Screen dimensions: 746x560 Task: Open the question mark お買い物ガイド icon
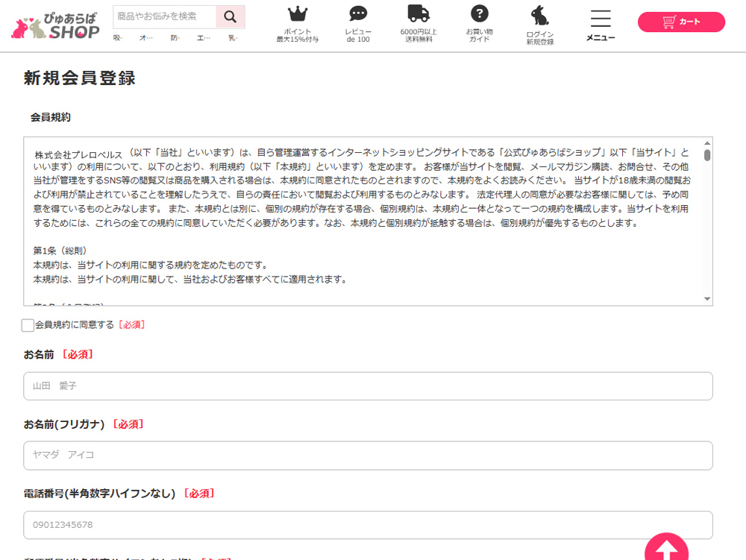click(x=480, y=24)
